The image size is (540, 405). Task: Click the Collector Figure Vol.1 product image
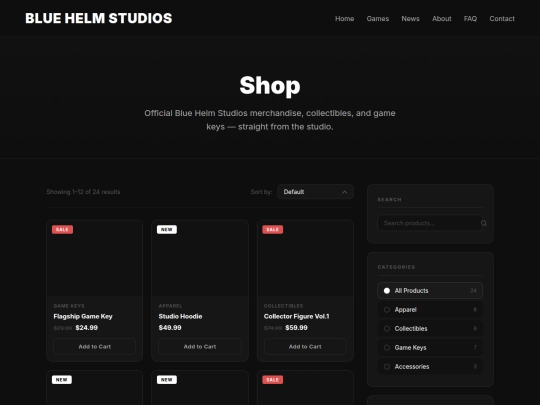pos(305,258)
